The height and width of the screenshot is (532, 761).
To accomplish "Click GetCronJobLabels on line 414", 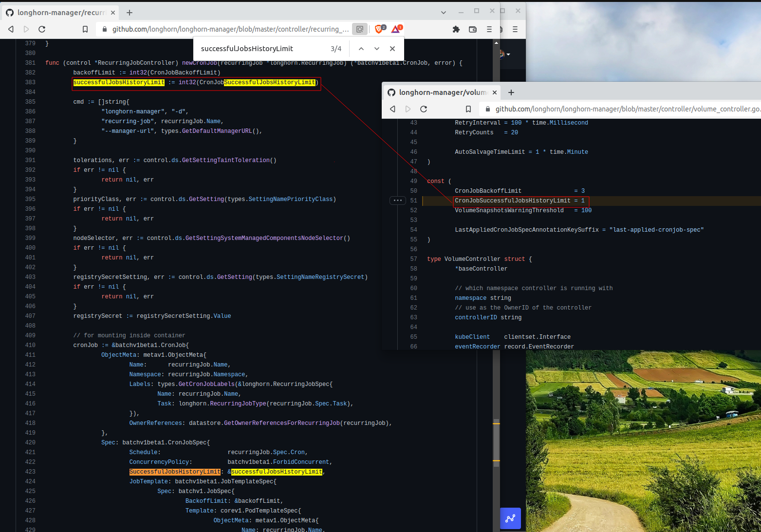I will click(x=206, y=384).
